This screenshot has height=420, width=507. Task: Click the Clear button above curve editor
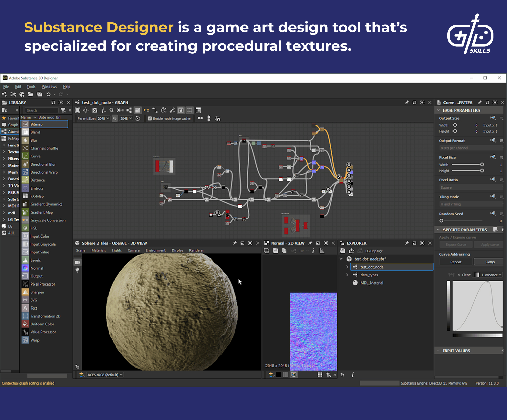click(466, 275)
